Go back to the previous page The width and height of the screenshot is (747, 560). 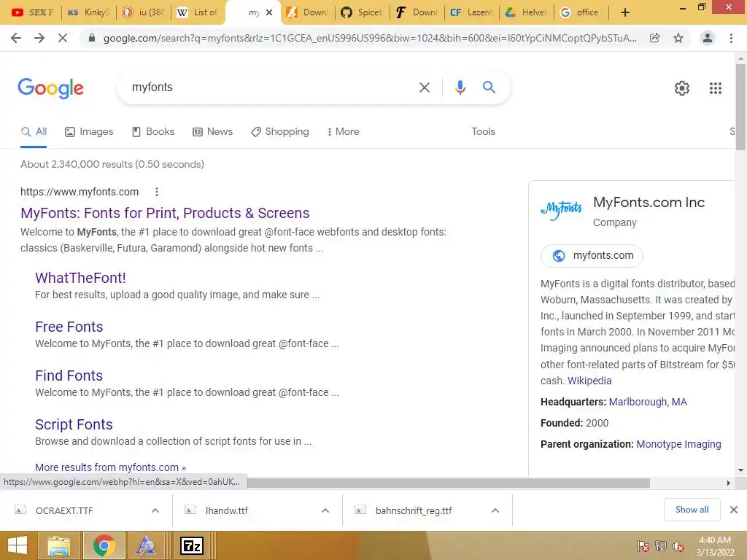point(16,38)
